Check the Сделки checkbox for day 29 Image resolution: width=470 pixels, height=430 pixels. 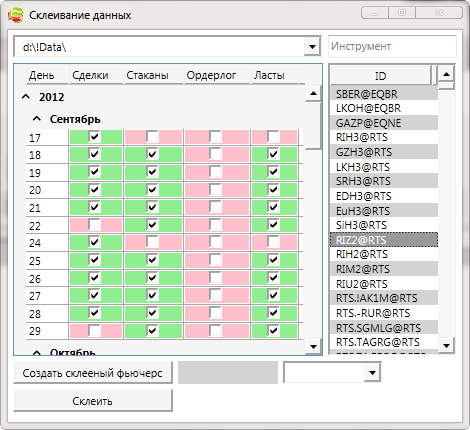click(94, 330)
